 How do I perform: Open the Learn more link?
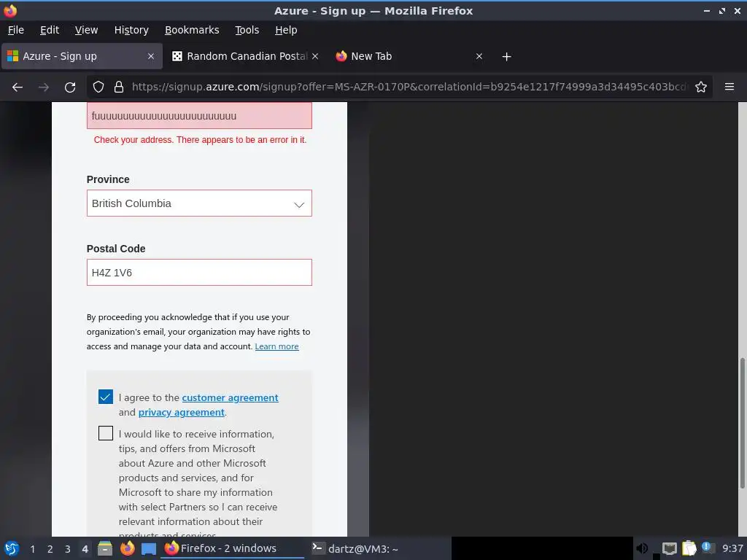(276, 346)
